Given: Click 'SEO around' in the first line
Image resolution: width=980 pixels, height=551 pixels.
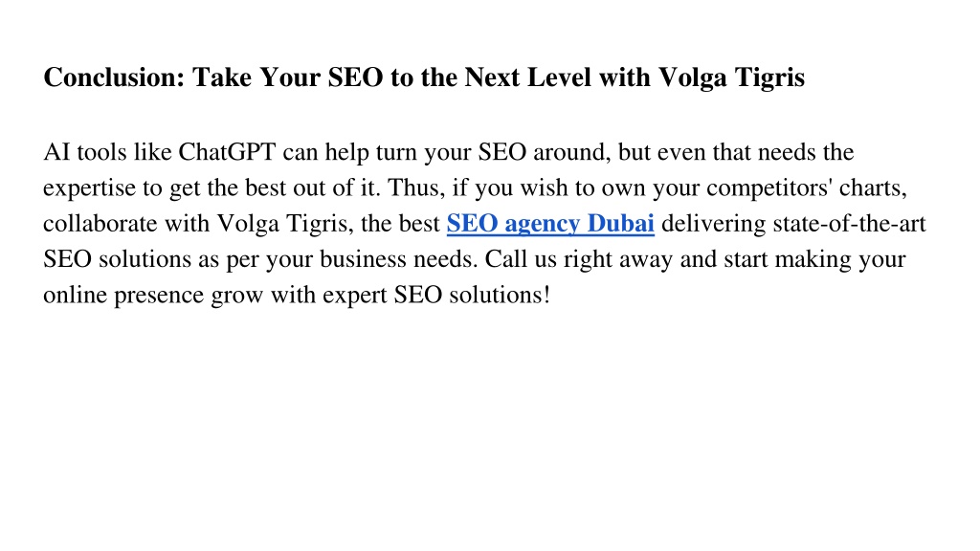Looking at the screenshot, I should pyautogui.click(x=545, y=152).
